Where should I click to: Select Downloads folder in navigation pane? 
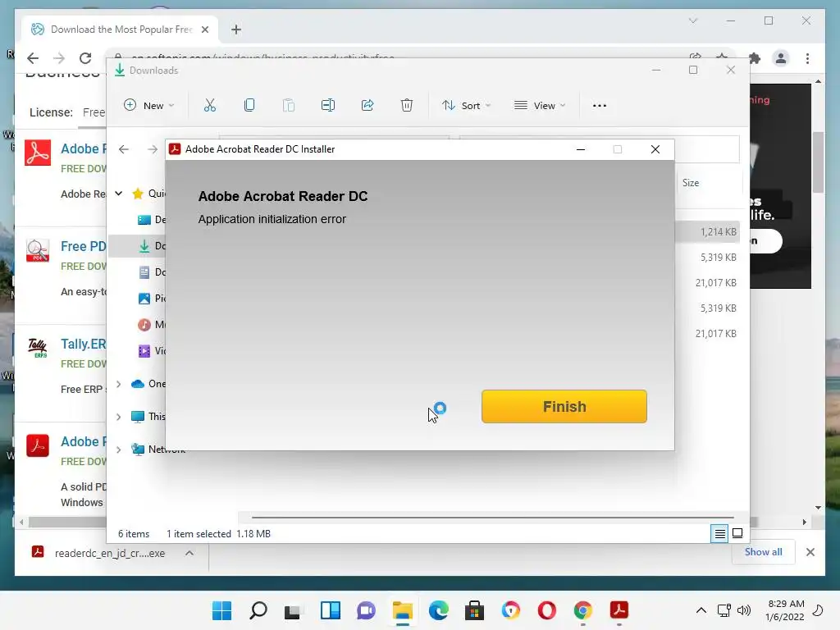click(x=152, y=246)
